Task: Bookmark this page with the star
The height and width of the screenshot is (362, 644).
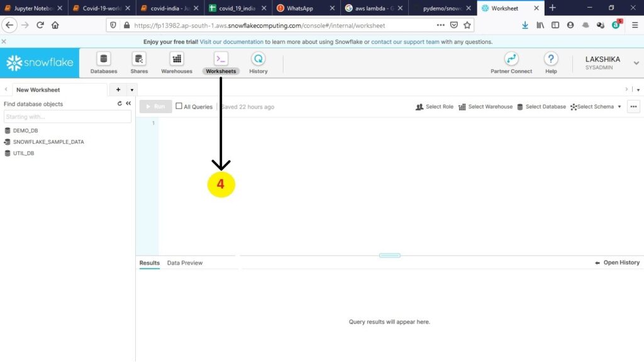Action: pos(467,25)
